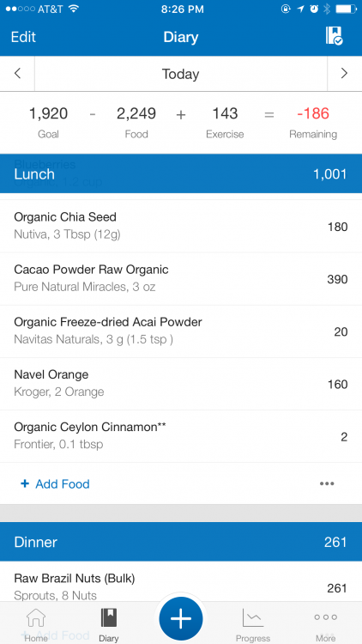The height and width of the screenshot is (644, 362).
Task: Open the More tab
Action: click(325, 624)
